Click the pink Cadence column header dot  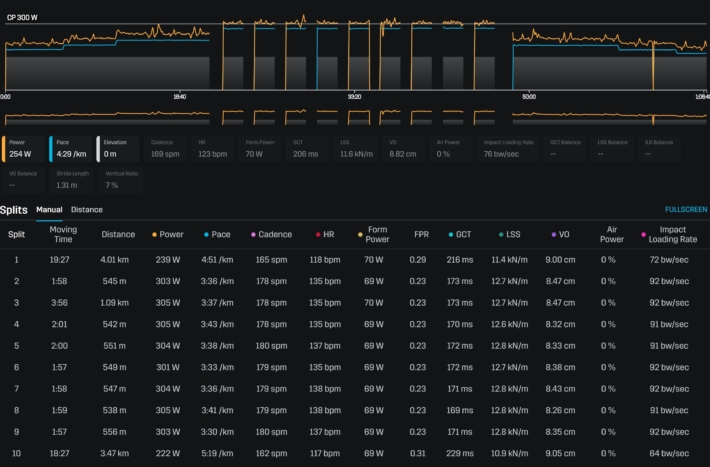(254, 235)
